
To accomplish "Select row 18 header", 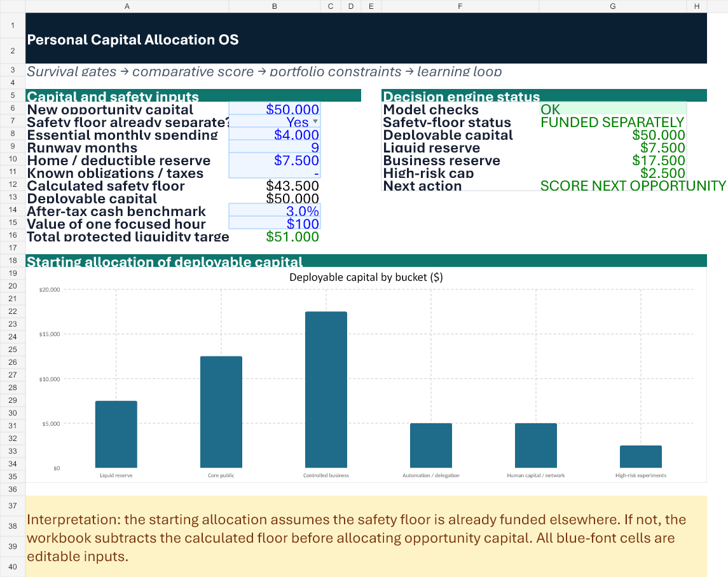I will (x=13, y=261).
